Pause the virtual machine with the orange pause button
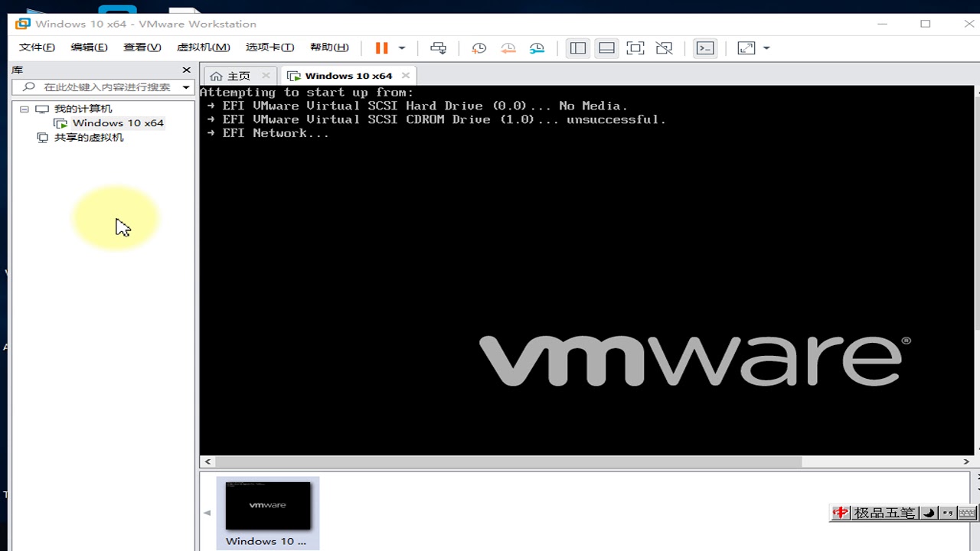Viewport: 980px width, 551px height. (x=381, y=47)
